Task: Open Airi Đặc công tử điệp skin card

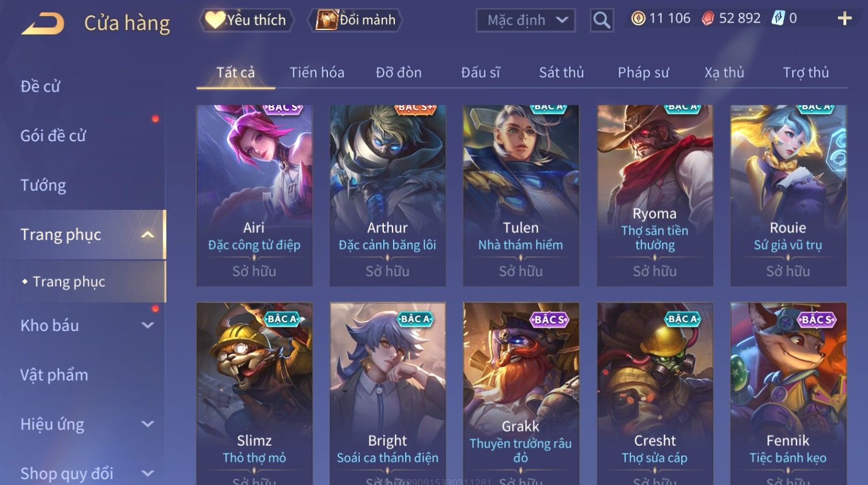Action: pyautogui.click(x=254, y=195)
